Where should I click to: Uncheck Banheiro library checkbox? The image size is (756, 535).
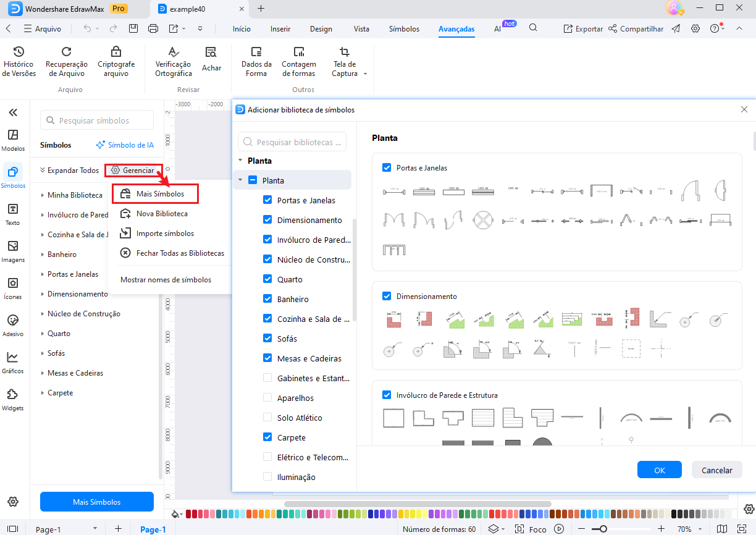click(x=267, y=299)
